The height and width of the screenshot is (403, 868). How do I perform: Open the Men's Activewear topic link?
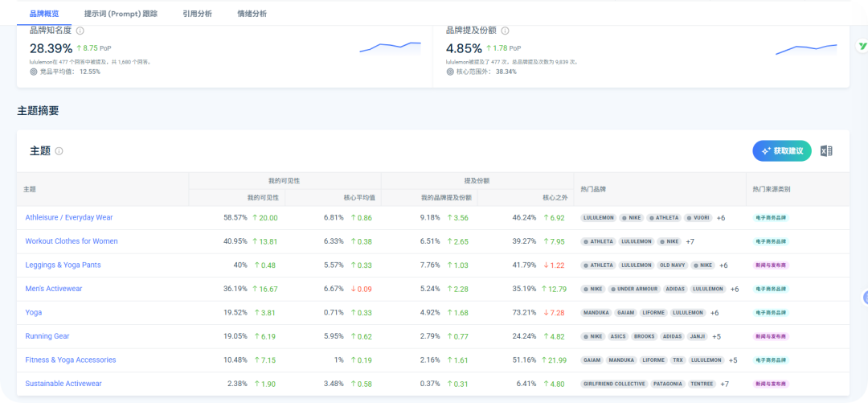point(54,289)
